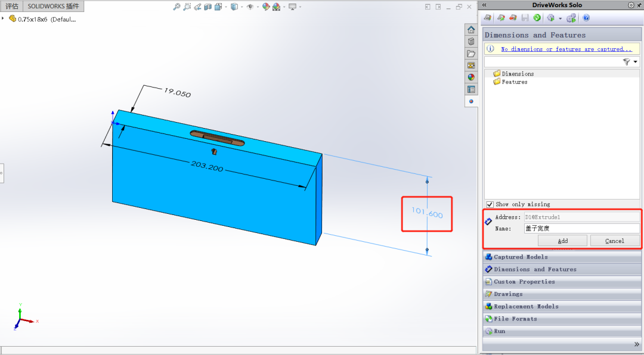Click the Apply Scene icon
Image resolution: width=644 pixels, height=355 pixels.
(x=277, y=7)
